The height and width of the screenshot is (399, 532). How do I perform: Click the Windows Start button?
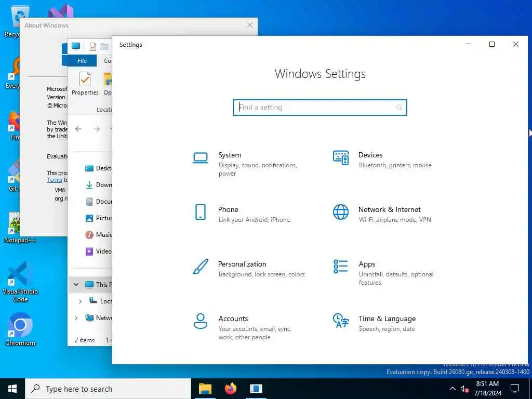coord(12,389)
